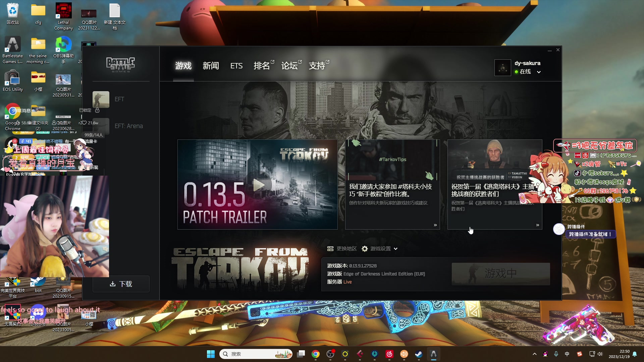Click the 游戏设置 gear icon

pyautogui.click(x=365, y=249)
